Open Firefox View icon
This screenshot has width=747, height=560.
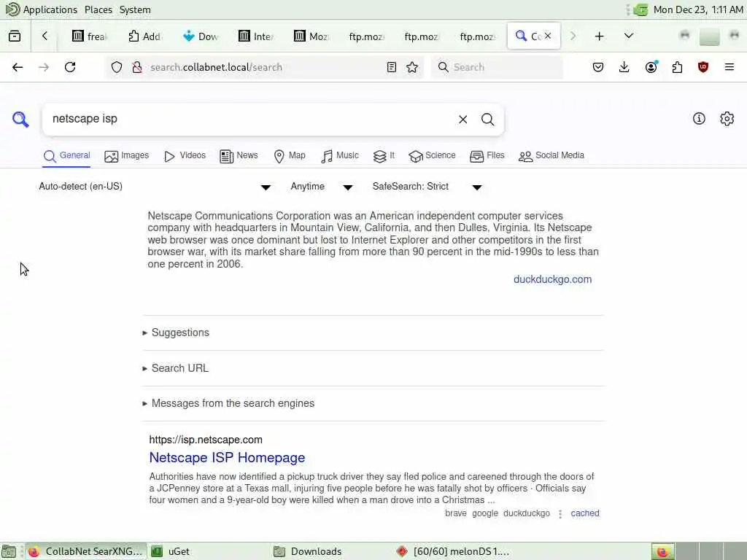tap(15, 36)
